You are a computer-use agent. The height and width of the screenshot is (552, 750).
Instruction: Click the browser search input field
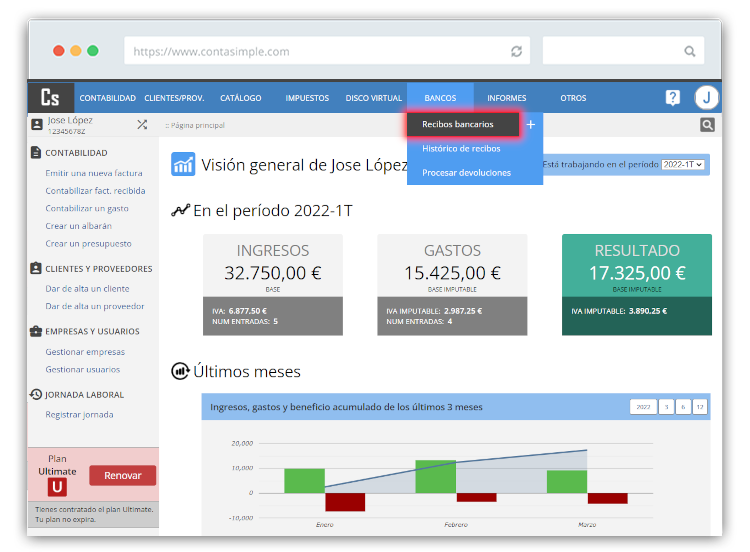(x=623, y=51)
